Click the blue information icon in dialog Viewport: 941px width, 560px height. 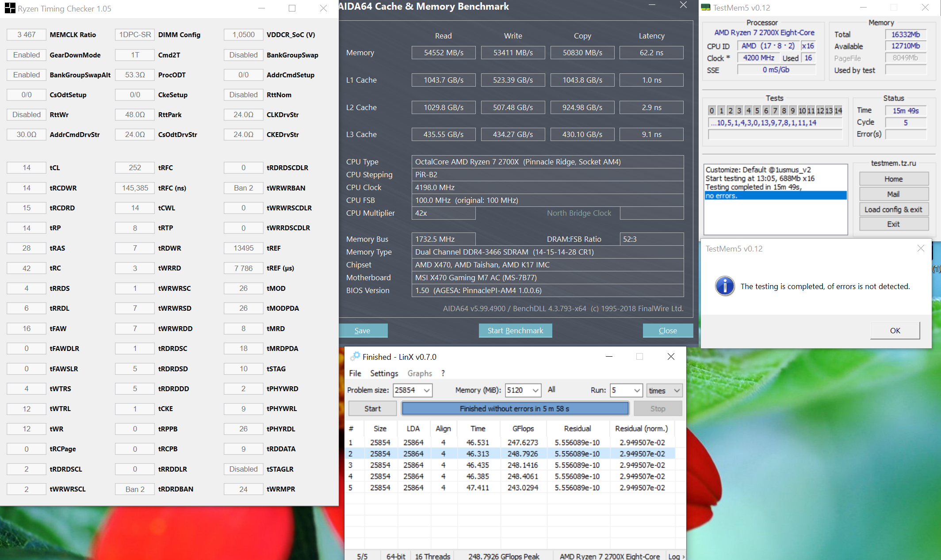[725, 286]
